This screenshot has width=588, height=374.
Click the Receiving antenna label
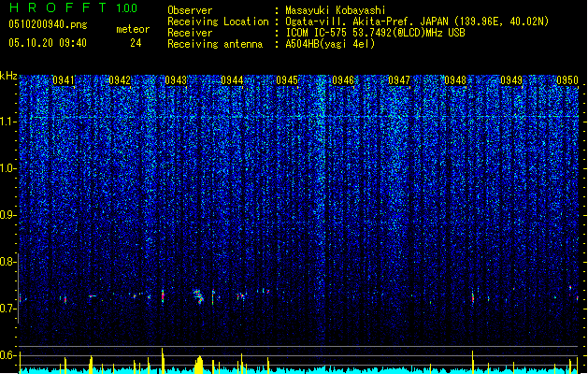click(x=215, y=44)
